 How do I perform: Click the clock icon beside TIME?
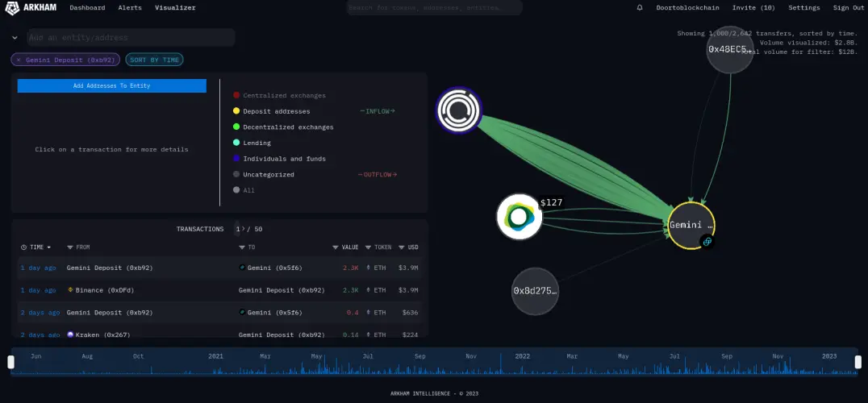pos(23,247)
